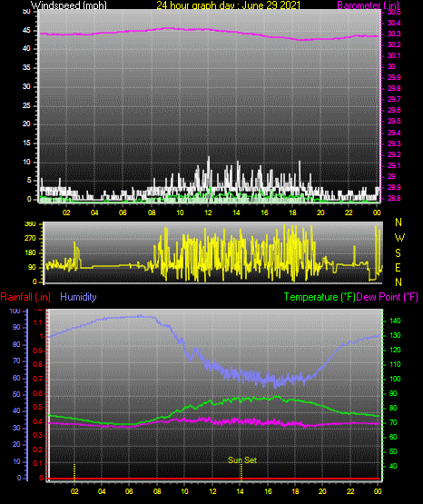This screenshot has width=423, height=504.
Task: Click 130 on the green temperature axis
Action: 395,335
